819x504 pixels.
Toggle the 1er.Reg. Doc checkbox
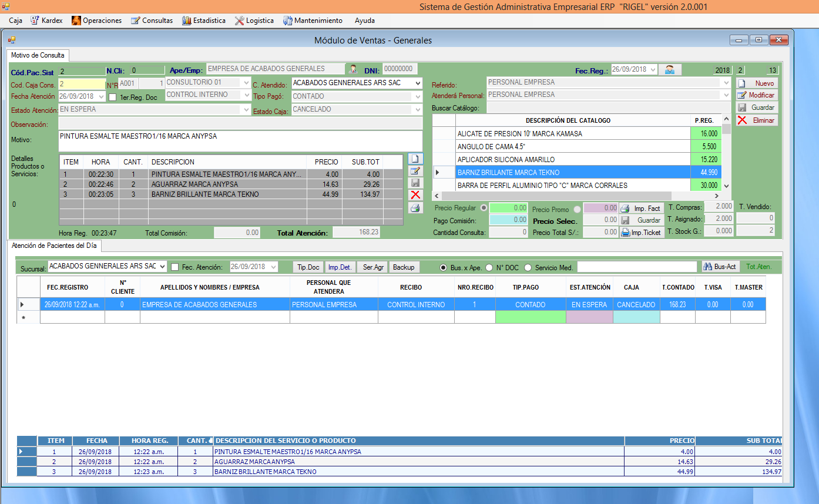click(x=113, y=97)
